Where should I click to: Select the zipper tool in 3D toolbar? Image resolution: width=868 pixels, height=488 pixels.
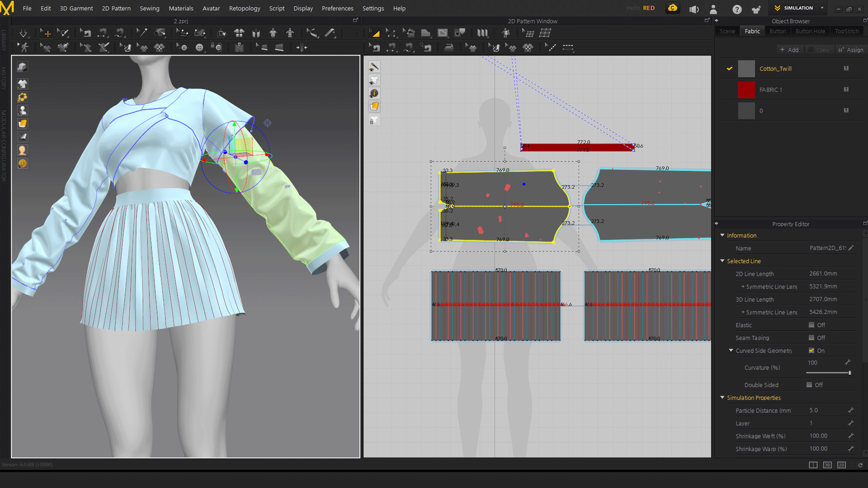239,47
